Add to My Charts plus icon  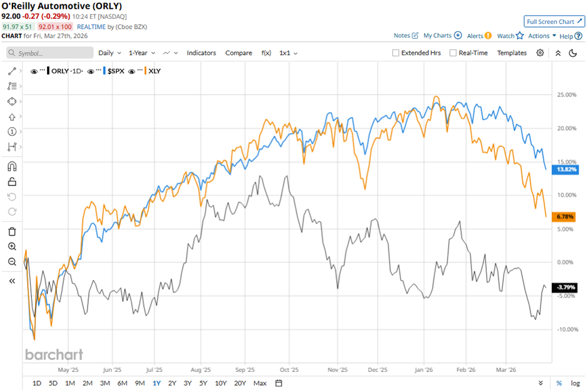pos(458,35)
